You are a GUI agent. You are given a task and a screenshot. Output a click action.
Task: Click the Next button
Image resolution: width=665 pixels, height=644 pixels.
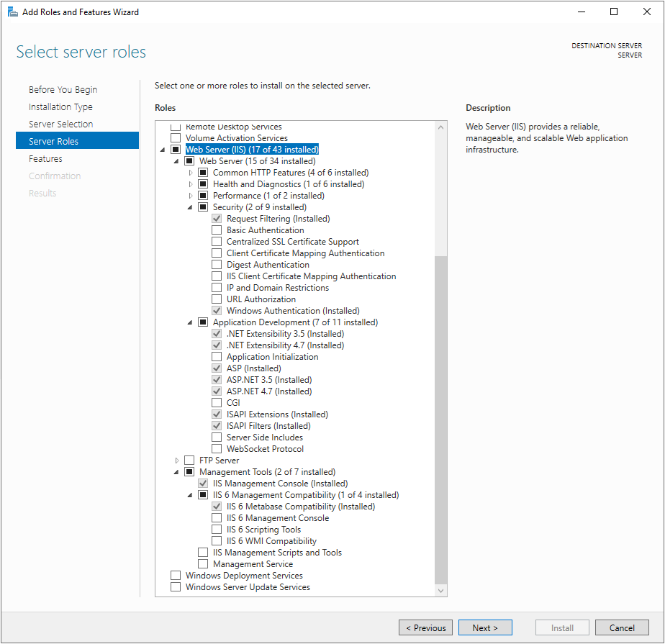[485, 627]
